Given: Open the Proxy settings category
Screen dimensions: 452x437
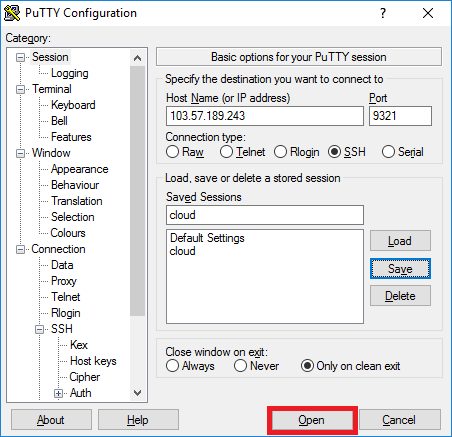Looking at the screenshot, I should pos(64,281).
